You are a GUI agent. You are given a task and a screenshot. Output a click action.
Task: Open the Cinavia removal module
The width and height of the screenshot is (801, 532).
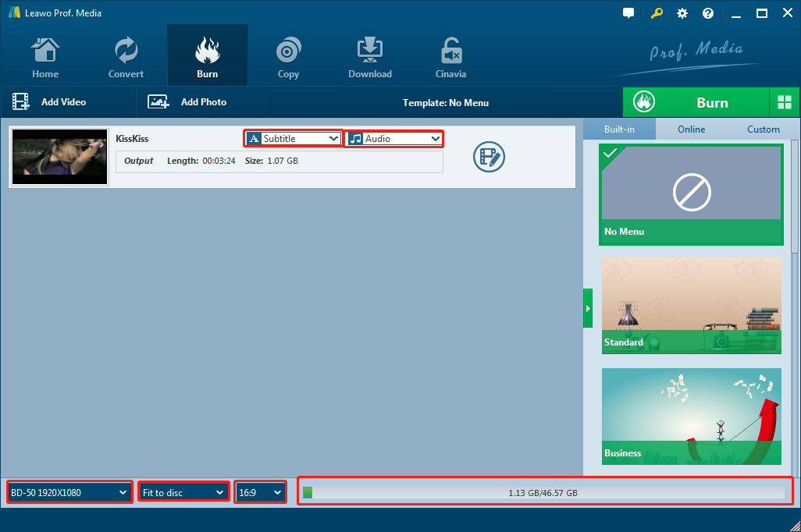(450, 58)
